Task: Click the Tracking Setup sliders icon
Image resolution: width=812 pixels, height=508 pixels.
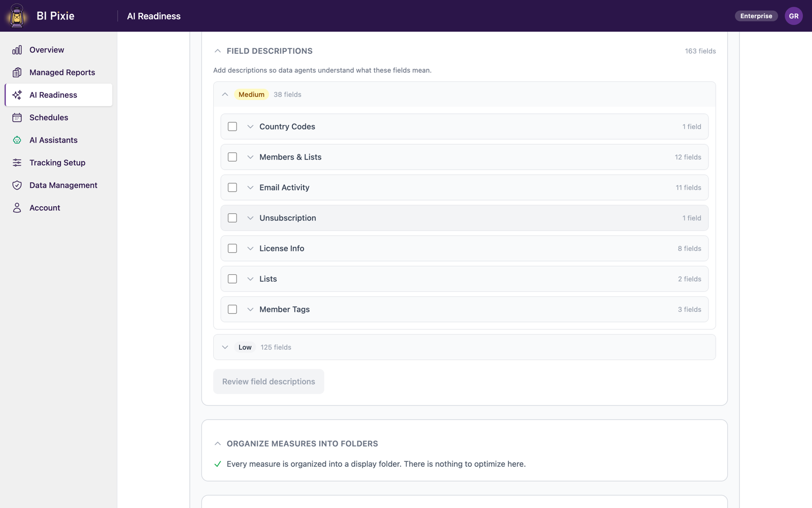Action: [x=17, y=163]
